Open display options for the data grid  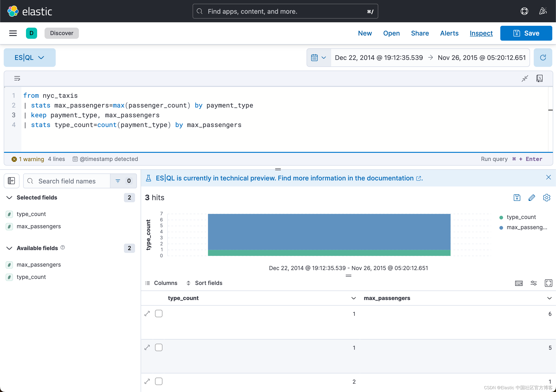click(x=534, y=283)
